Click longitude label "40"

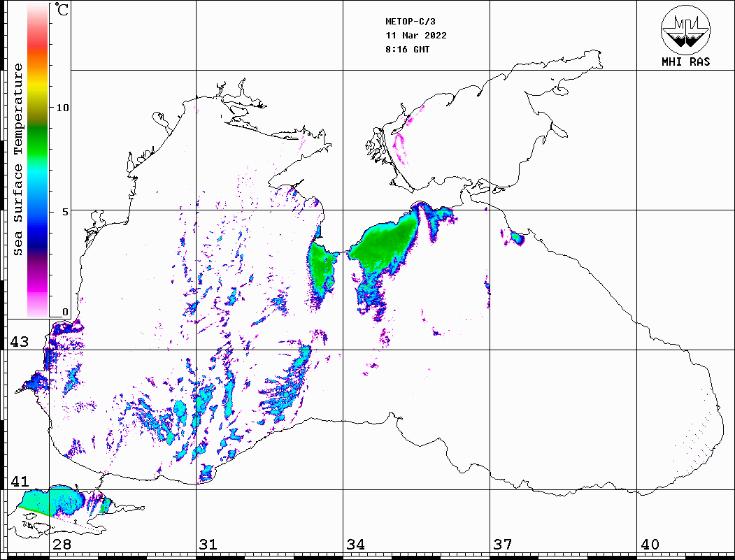click(x=650, y=544)
